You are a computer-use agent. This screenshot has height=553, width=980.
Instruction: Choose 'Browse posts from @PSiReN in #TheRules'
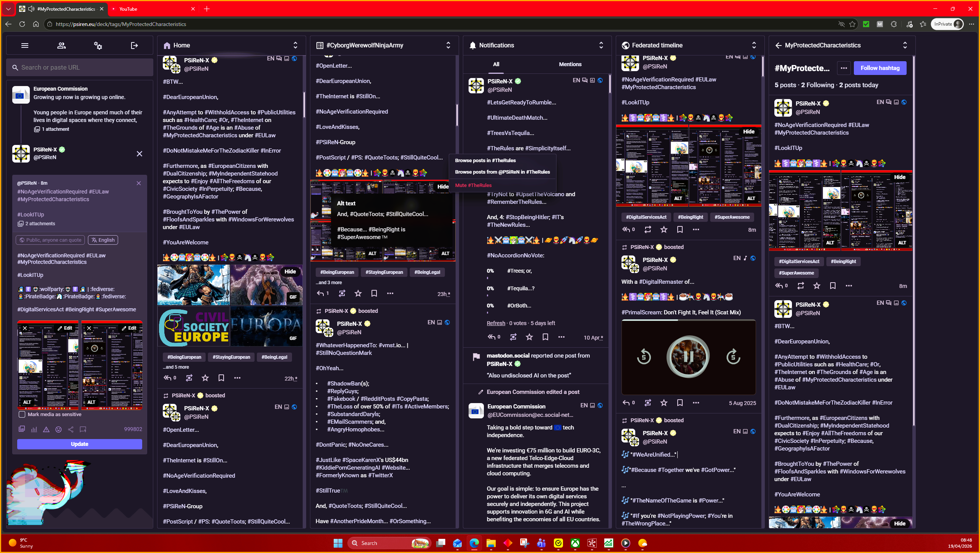pos(503,172)
